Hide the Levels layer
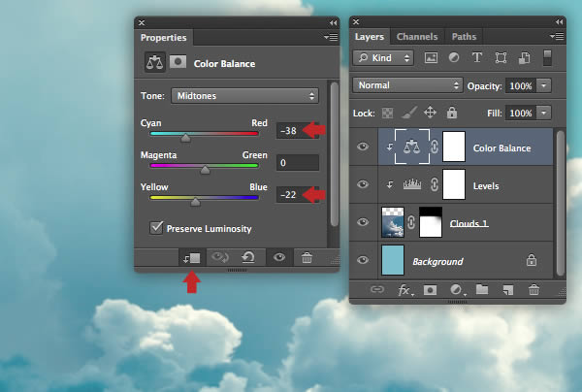 pos(363,184)
